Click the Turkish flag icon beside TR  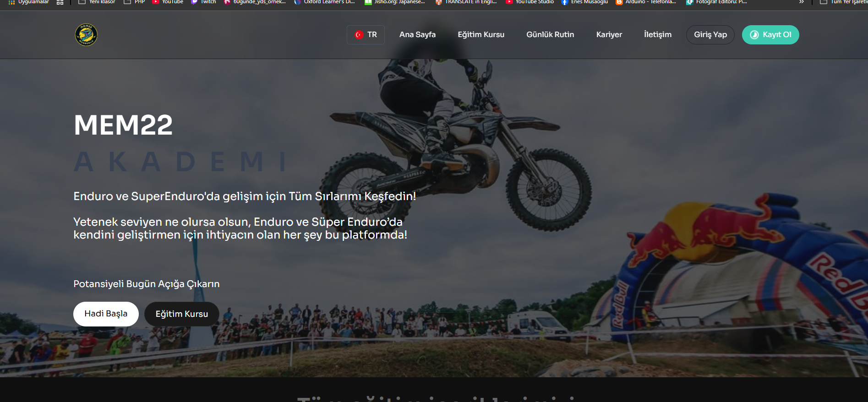pyautogui.click(x=359, y=35)
